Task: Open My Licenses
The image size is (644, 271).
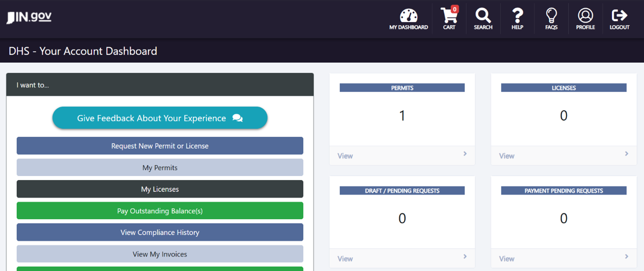Action: click(160, 189)
